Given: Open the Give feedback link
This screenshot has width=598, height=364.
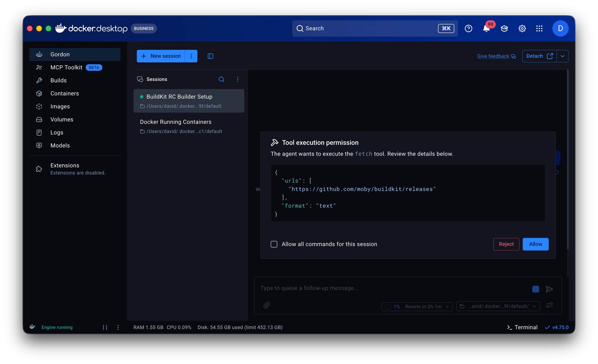Looking at the screenshot, I should pyautogui.click(x=496, y=56).
